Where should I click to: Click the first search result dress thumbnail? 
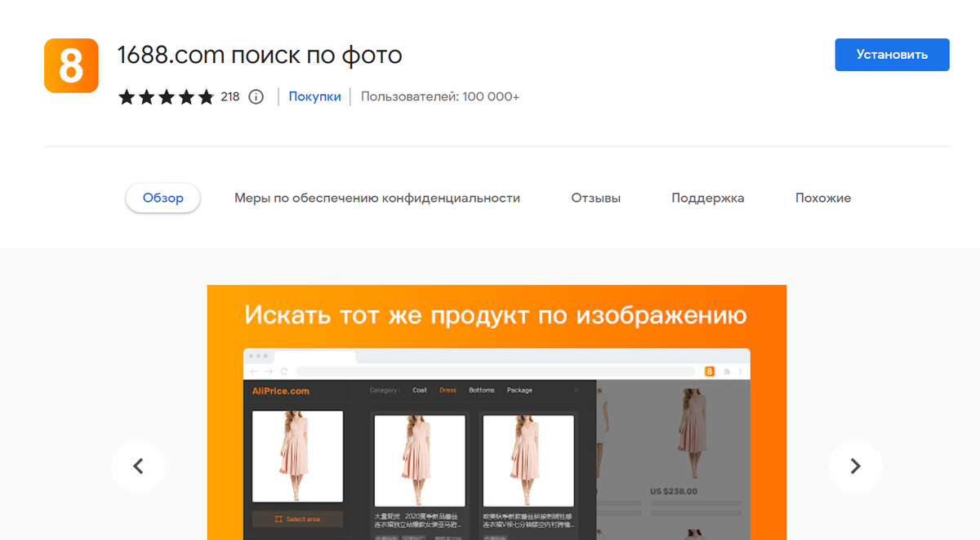click(420, 462)
